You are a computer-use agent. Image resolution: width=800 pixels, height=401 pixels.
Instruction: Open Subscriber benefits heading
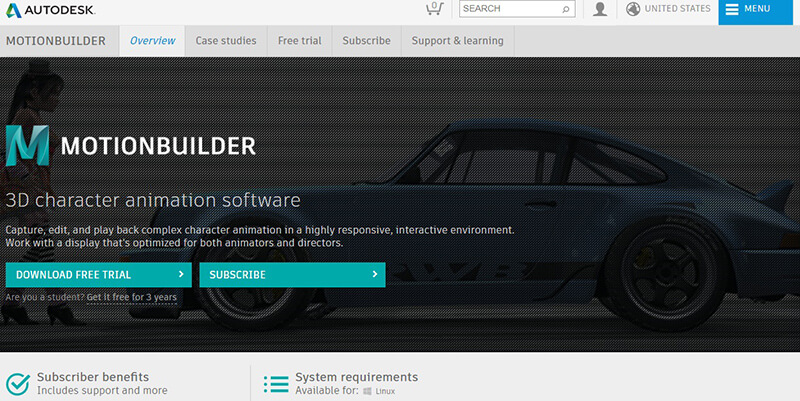click(x=93, y=377)
